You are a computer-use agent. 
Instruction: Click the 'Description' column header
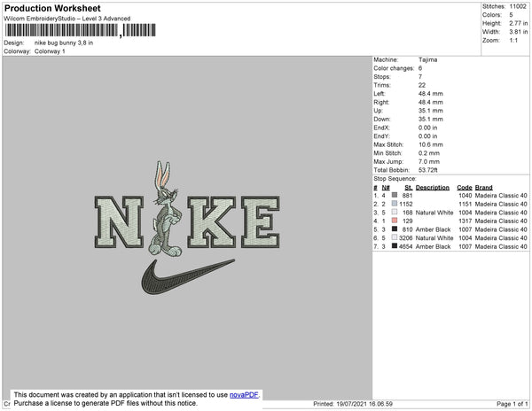click(433, 188)
